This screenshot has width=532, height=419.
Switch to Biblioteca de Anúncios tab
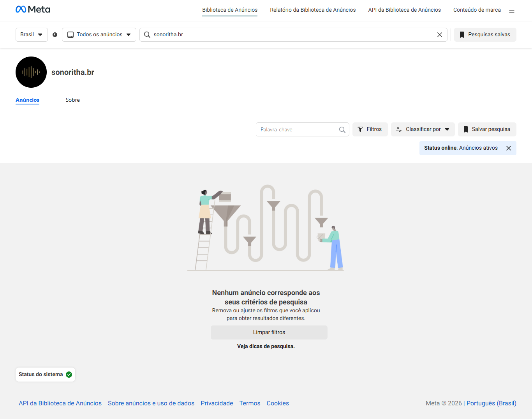pos(230,10)
